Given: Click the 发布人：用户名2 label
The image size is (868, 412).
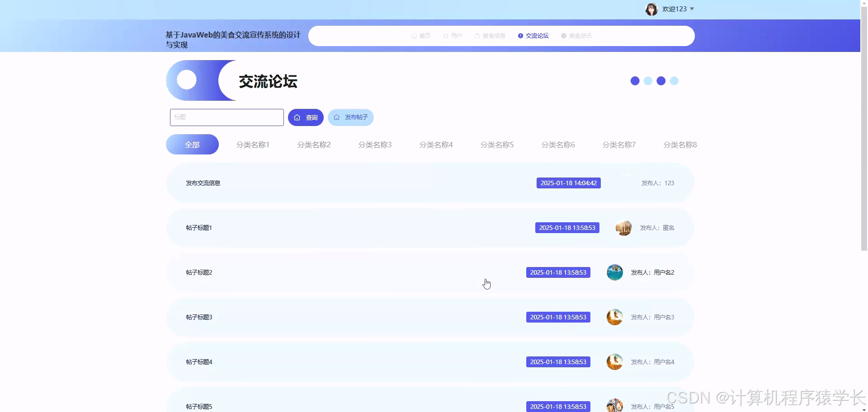Looking at the screenshot, I should point(652,272).
